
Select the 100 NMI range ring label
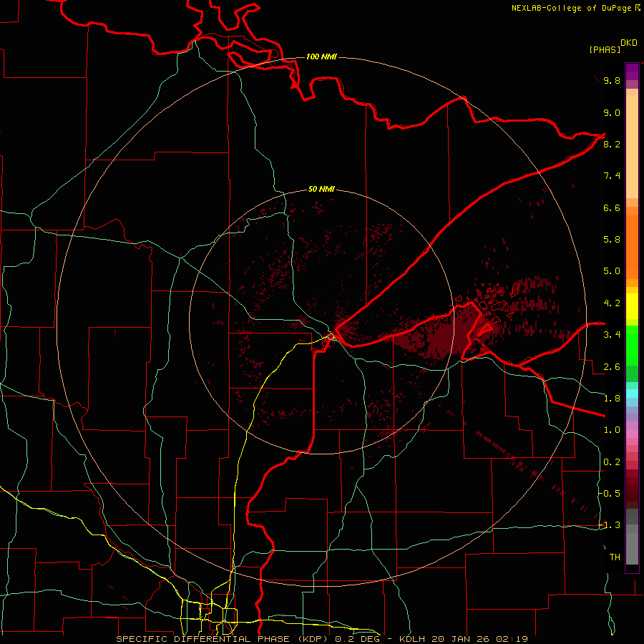pyautogui.click(x=321, y=57)
